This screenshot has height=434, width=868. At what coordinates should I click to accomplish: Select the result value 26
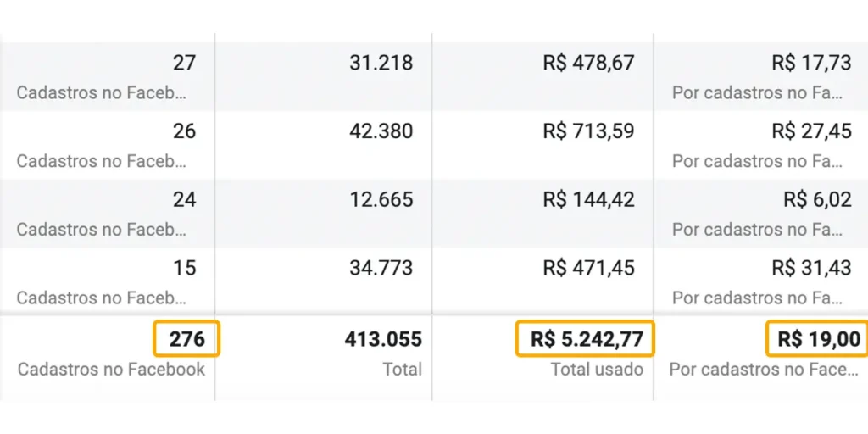(x=184, y=131)
